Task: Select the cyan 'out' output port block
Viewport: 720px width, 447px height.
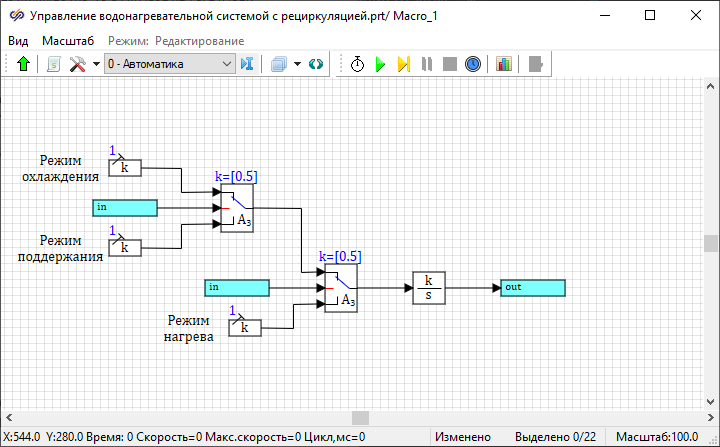Action: point(532,288)
